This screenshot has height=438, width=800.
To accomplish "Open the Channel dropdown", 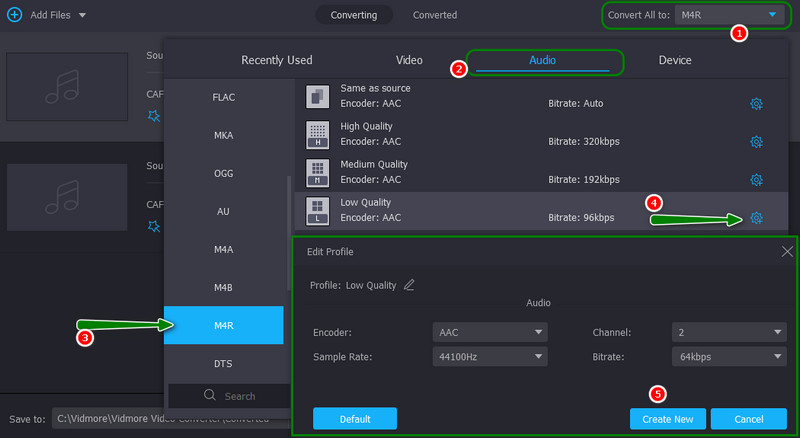I will point(726,332).
